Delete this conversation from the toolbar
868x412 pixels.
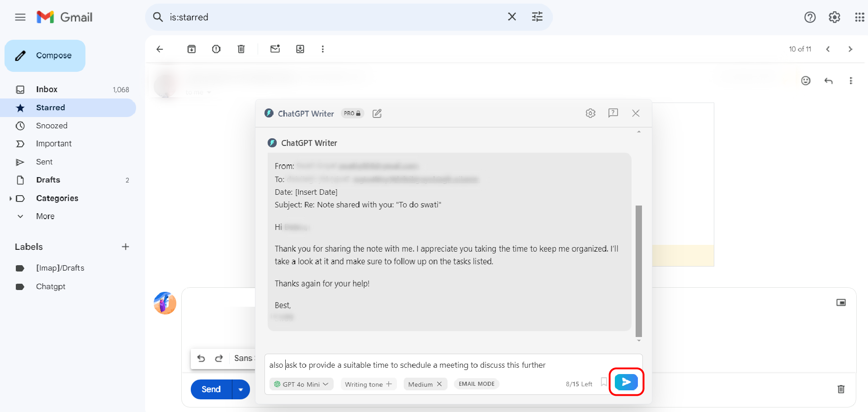click(241, 49)
